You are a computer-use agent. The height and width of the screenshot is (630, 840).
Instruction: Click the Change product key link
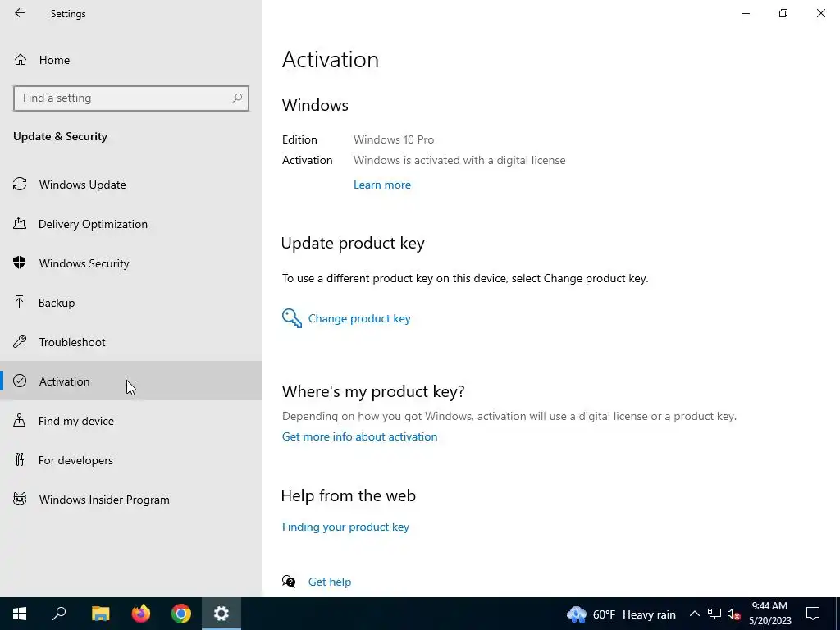click(x=359, y=318)
